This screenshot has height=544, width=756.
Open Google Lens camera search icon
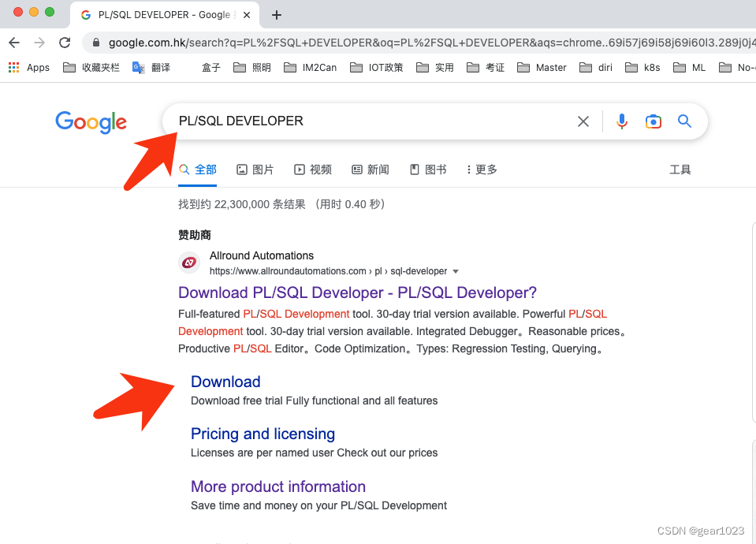(653, 121)
